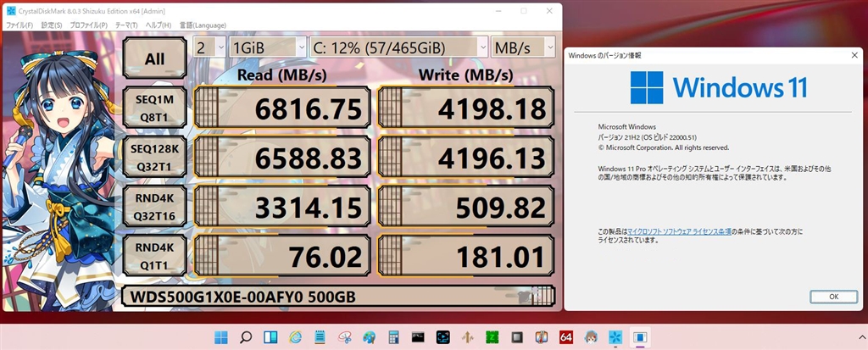This screenshot has width=868, height=350.
Task: Open the test size dropdown showing 1GiB
Action: point(268,47)
